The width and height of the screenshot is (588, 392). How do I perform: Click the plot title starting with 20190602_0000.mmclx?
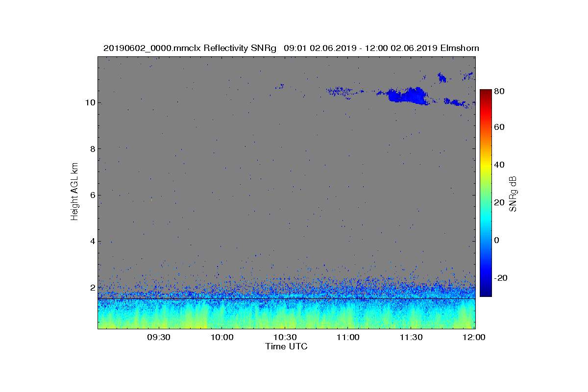291,48
